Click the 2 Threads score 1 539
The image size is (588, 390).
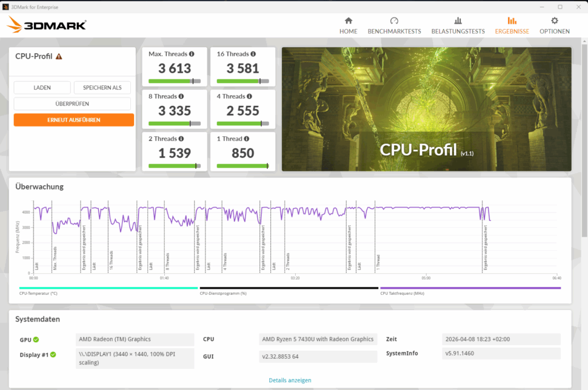click(x=175, y=153)
